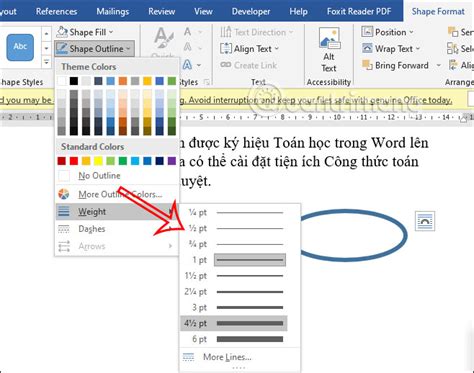Open the Dashes submenu

pyautogui.click(x=117, y=229)
